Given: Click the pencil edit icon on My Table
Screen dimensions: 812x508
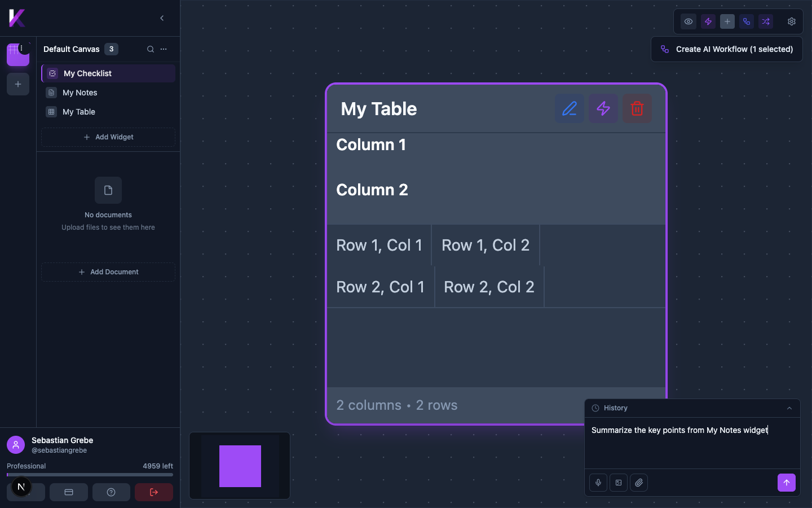Looking at the screenshot, I should [x=570, y=108].
